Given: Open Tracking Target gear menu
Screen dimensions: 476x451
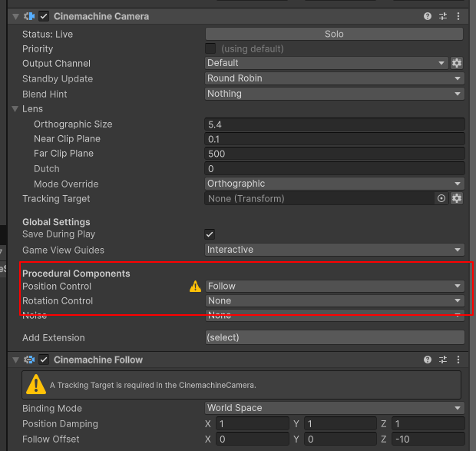Looking at the screenshot, I should pyautogui.click(x=457, y=199).
